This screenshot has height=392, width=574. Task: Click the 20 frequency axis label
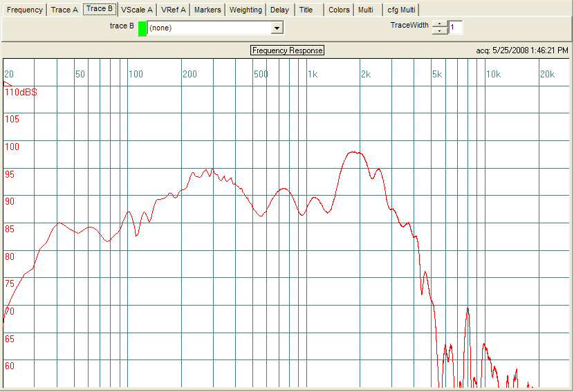[9, 74]
